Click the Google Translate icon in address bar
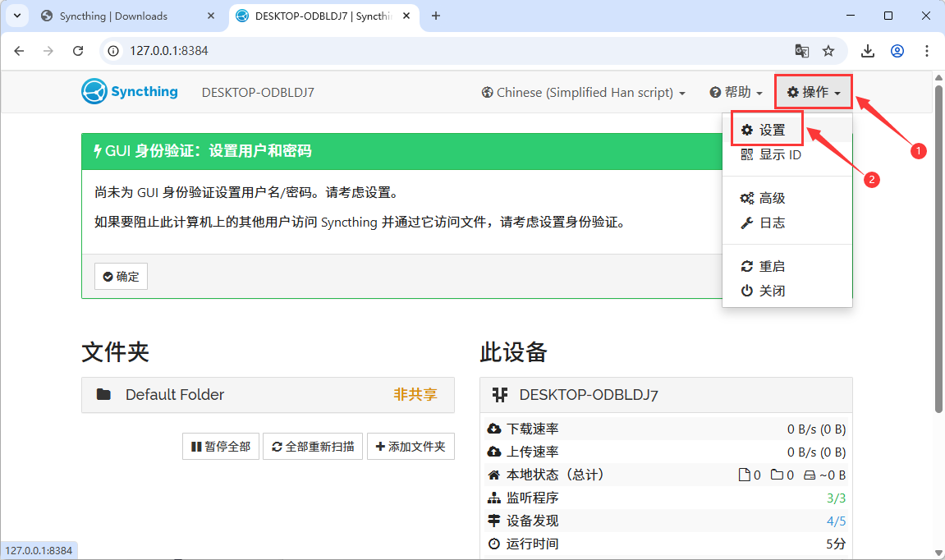 pyautogui.click(x=802, y=50)
